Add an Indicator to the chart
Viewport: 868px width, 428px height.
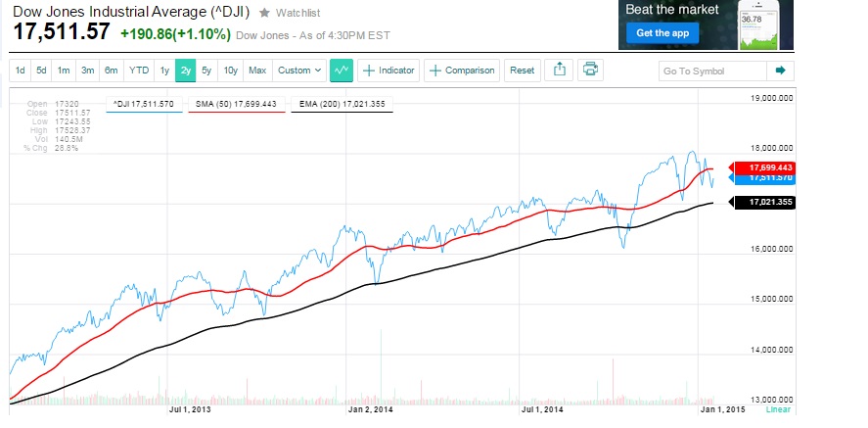(x=388, y=71)
